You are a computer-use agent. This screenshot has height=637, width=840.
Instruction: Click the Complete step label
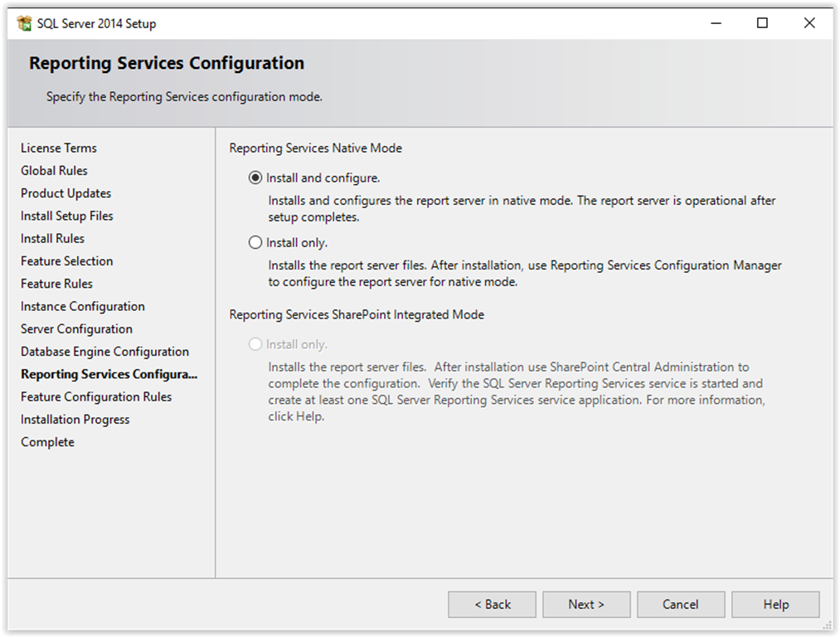[47, 442]
